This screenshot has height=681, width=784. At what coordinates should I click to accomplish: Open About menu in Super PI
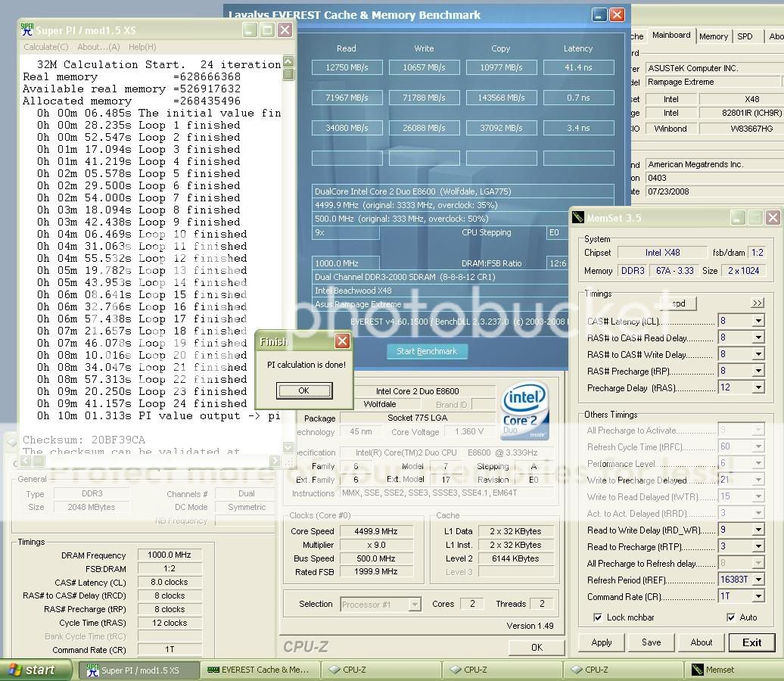pyautogui.click(x=98, y=47)
